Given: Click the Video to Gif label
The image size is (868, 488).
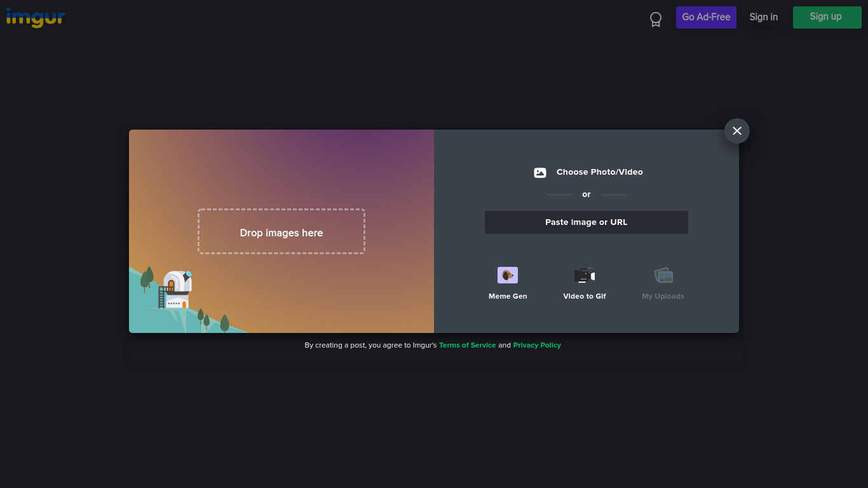Looking at the screenshot, I should (585, 296).
